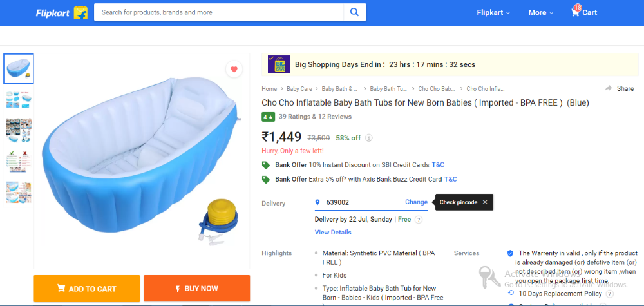Toggle the wishlist heart icon
Image resolution: width=644 pixels, height=306 pixels.
coord(234,70)
